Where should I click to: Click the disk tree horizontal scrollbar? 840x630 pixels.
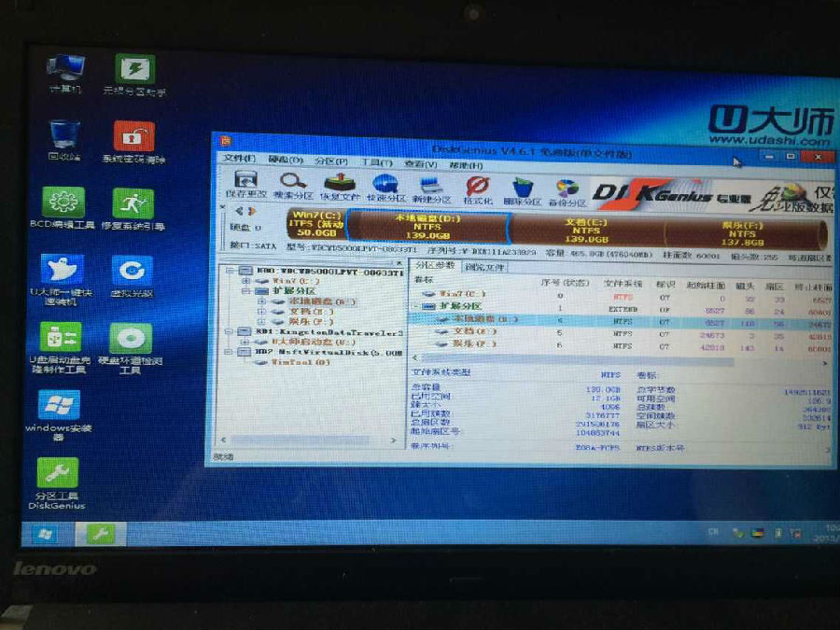pyautogui.click(x=308, y=440)
